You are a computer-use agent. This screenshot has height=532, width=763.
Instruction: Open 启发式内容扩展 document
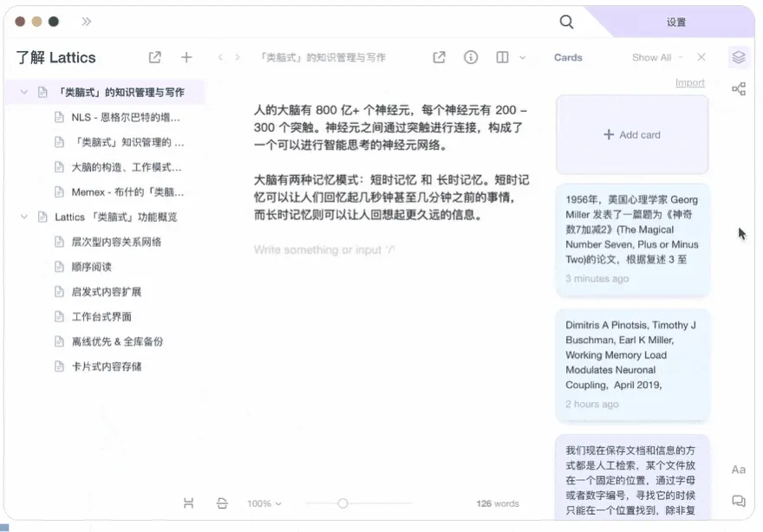(x=106, y=292)
